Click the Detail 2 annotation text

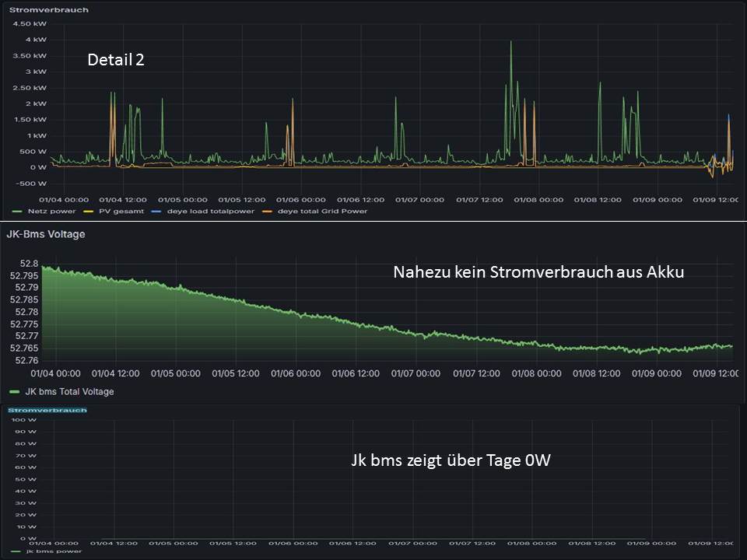(115, 60)
